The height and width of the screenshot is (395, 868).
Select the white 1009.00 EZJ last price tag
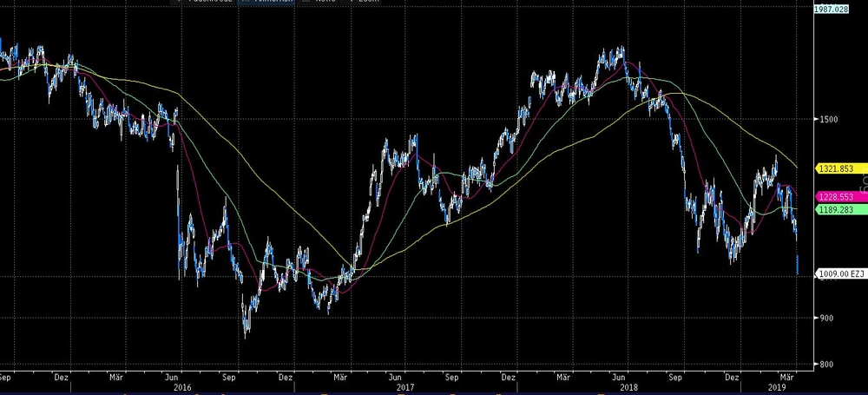839,274
